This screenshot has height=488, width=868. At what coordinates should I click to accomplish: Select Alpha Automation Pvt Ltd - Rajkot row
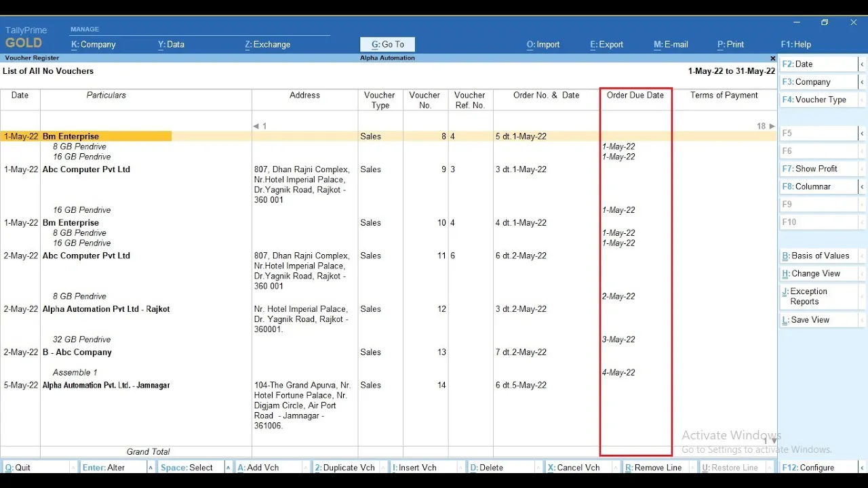pos(389,309)
